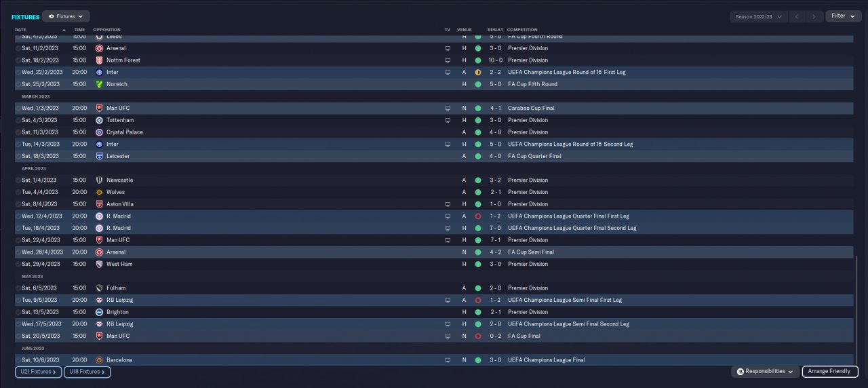Click the TV icon on the Aston Villa row

448,204
